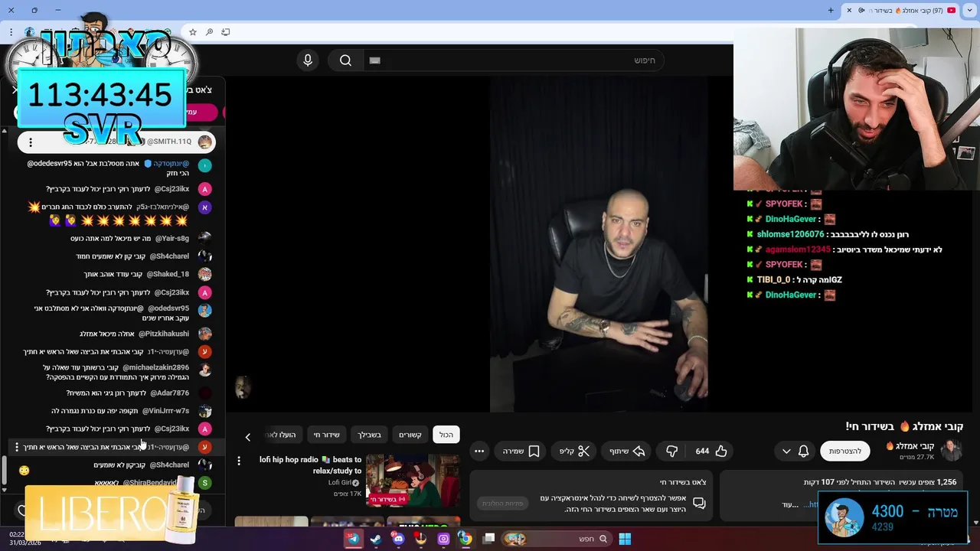Screen dimensions: 980x551
Task: Click the zoom magnifier icon in address bar
Action: click(x=209, y=32)
